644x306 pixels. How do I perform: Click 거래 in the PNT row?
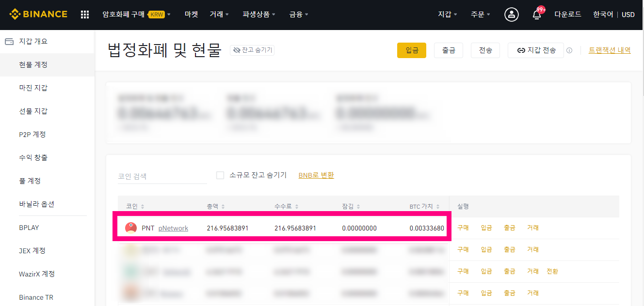[x=533, y=228]
